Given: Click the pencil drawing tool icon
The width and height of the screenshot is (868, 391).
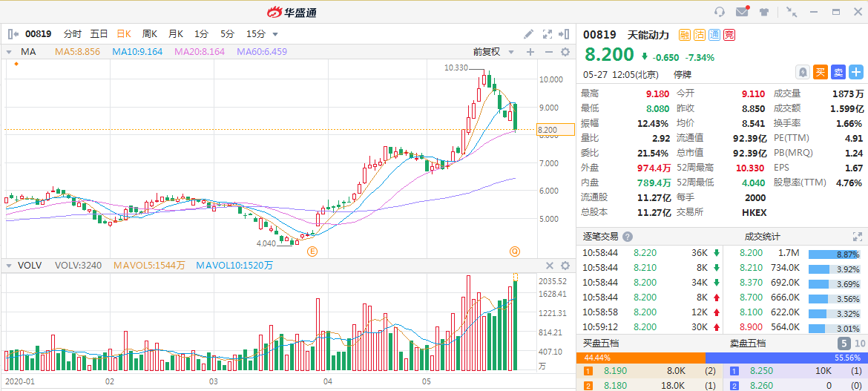Looking at the screenshot, I should 528,34.
